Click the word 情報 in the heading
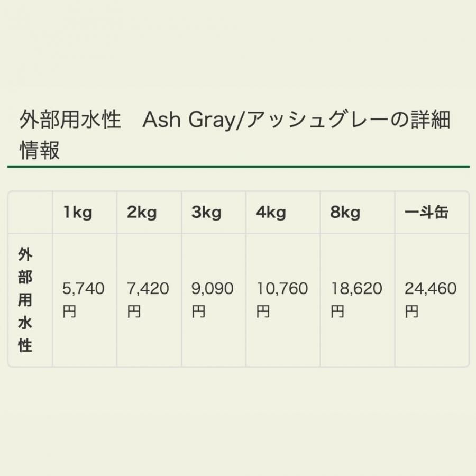Viewport: 476px width, 476px height. pyautogui.click(x=40, y=150)
